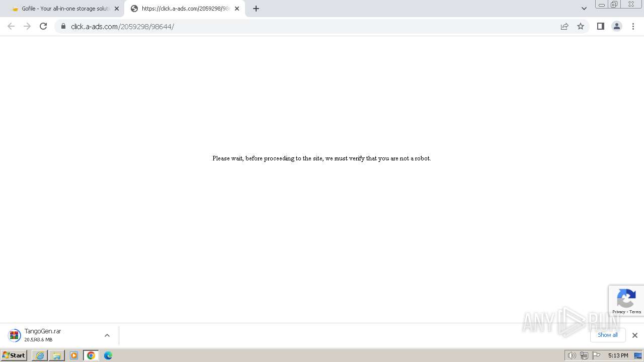This screenshot has height=362, width=644.
Task: Bookmark this page with the star
Action: pos(581,26)
